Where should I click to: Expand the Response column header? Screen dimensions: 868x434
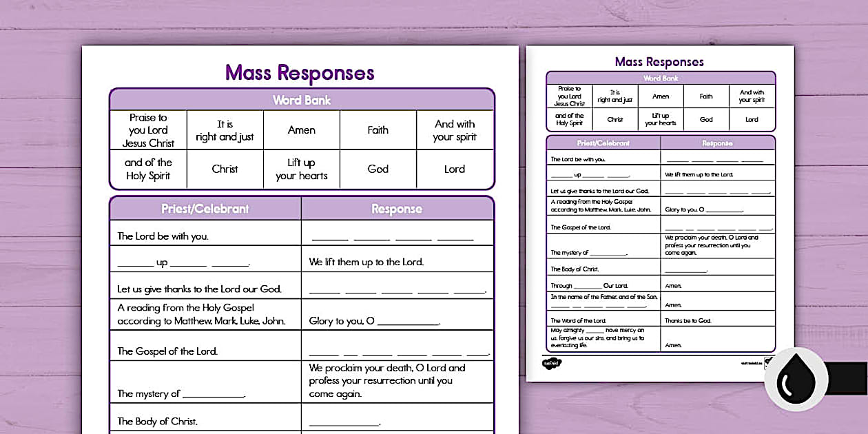point(397,208)
